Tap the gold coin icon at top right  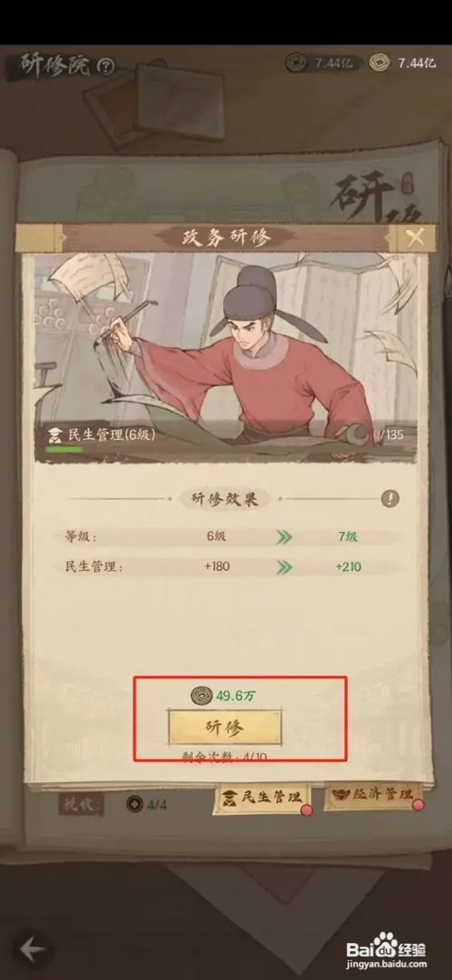(378, 62)
